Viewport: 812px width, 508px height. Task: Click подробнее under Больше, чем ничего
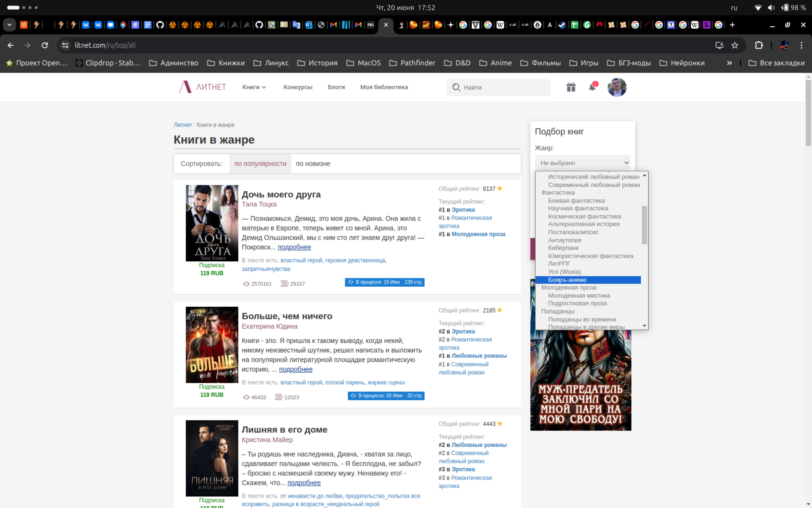click(296, 369)
